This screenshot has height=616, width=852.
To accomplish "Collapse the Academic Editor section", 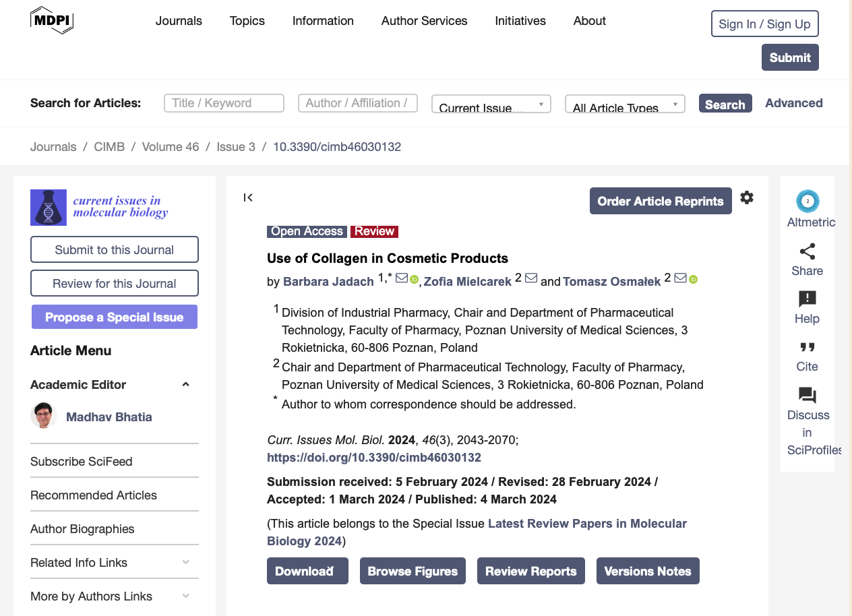I will pos(186,385).
